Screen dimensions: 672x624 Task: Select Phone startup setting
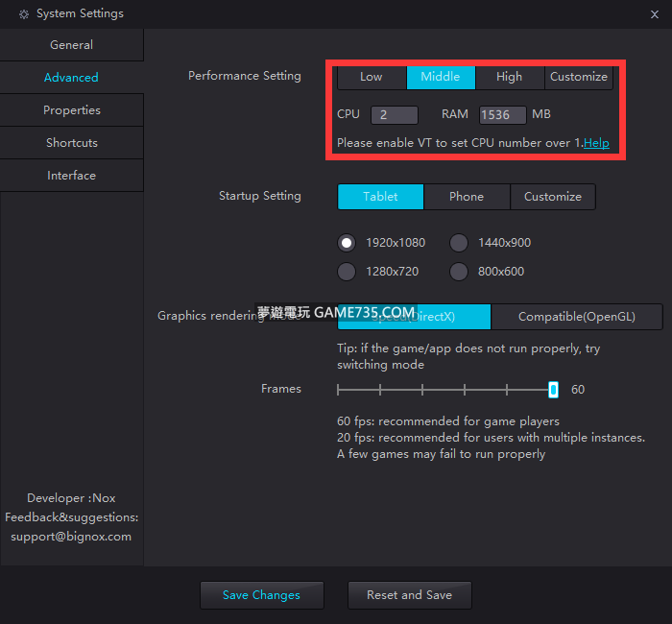point(467,197)
